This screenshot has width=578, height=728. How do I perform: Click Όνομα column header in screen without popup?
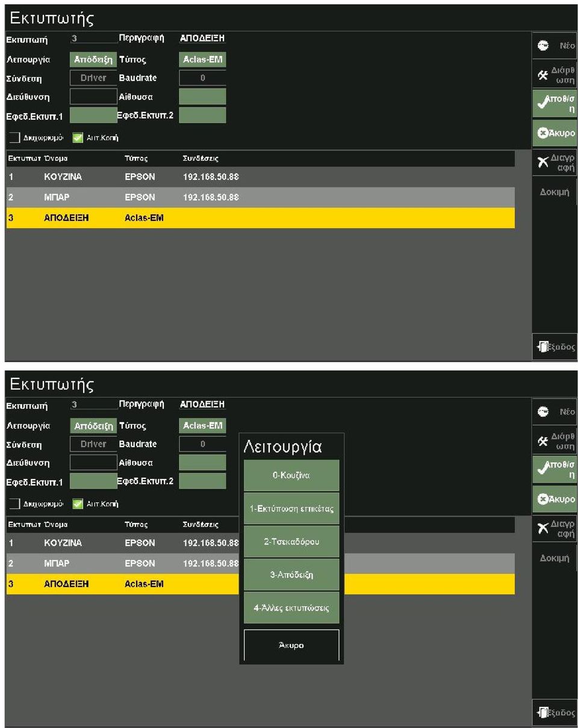tap(56, 159)
